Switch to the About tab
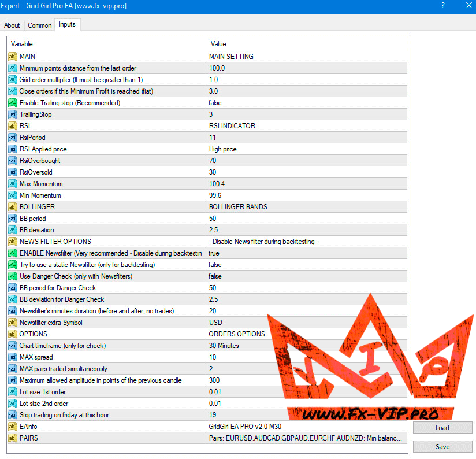The image size is (476, 459). 12,25
